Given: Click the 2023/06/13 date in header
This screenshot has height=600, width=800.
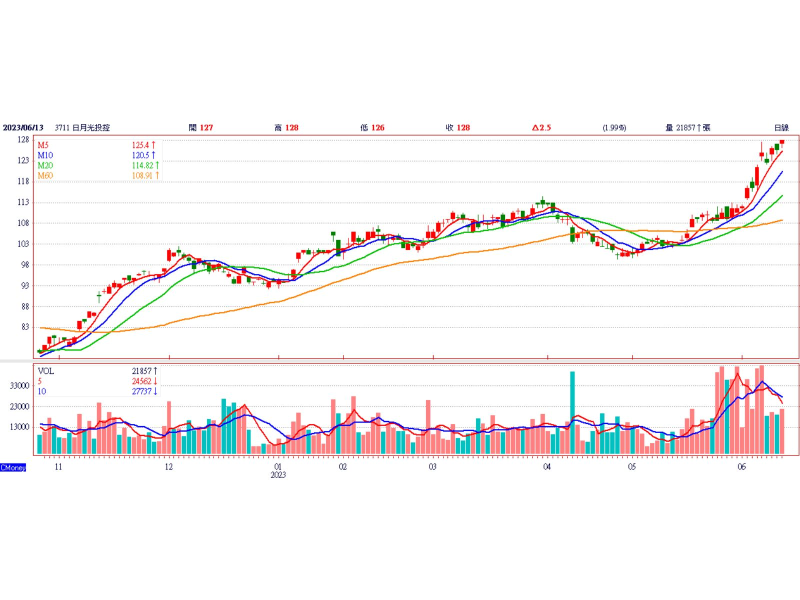Looking at the screenshot, I should (24, 128).
